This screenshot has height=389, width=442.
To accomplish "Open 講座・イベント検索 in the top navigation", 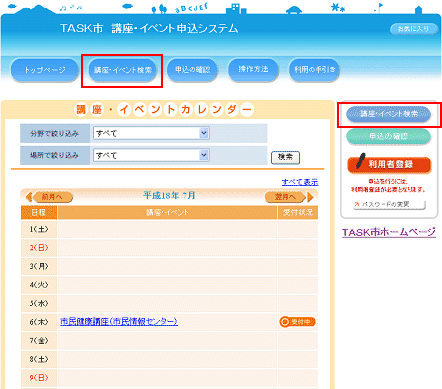I will [x=123, y=70].
